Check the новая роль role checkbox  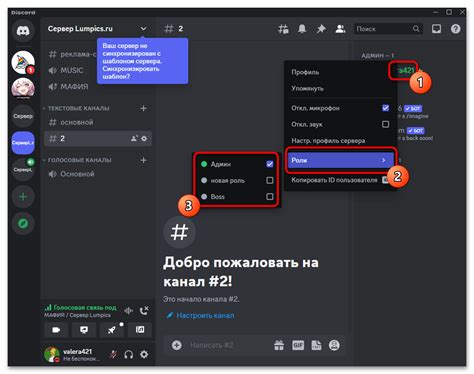point(270,180)
